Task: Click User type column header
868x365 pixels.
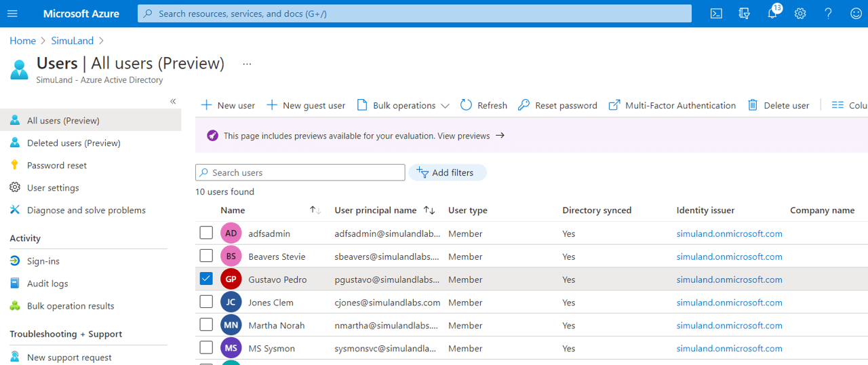Action: 468,210
